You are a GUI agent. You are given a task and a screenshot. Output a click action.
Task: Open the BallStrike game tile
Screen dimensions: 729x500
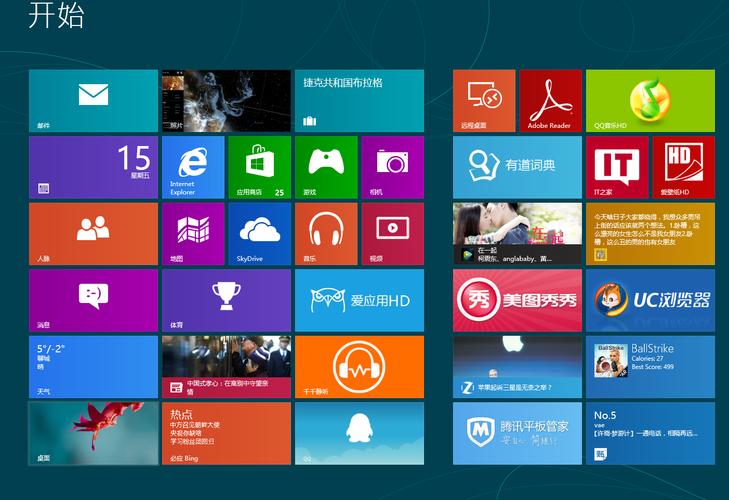tap(650, 366)
